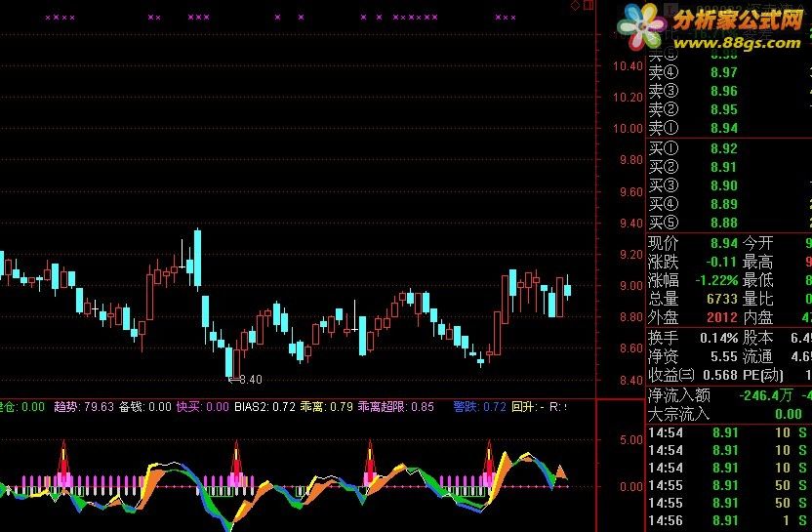Click the 8.60 price axis label
Viewport: 812px width, 532px height.
(x=631, y=348)
